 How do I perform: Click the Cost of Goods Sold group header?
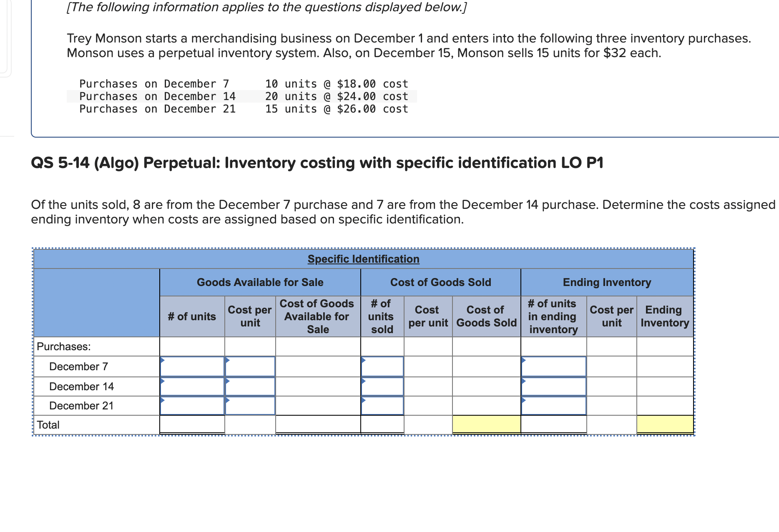(x=441, y=282)
